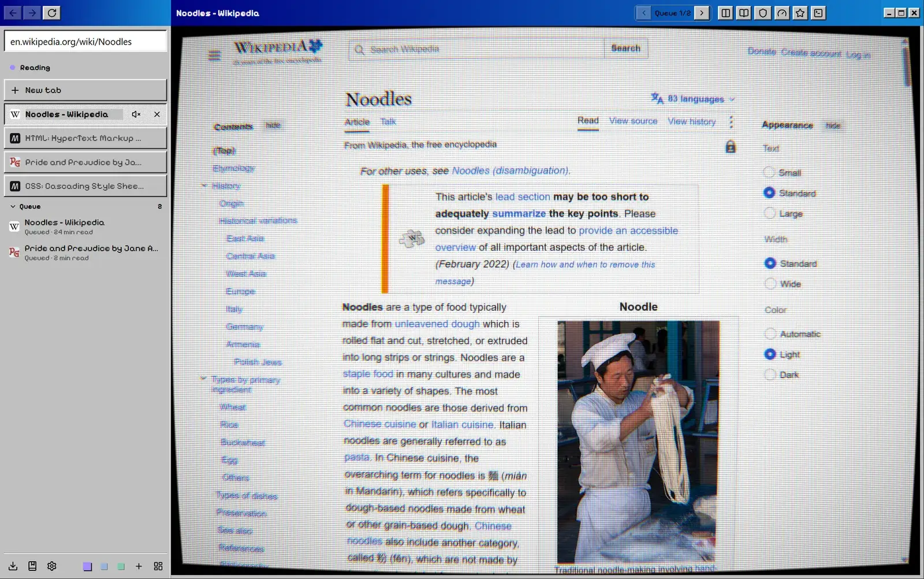Select Small text size option
This screenshot has height=579, width=924.
click(x=769, y=172)
